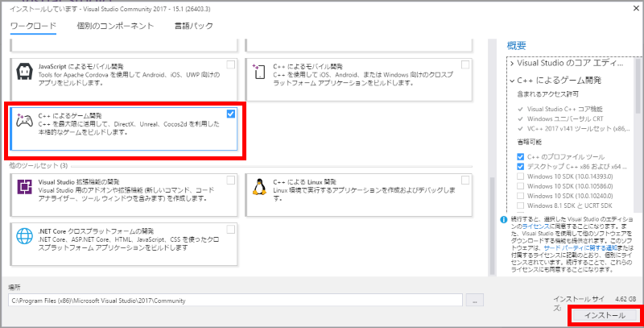Select the Visual Studio 拡張機能の開発 card title
This screenshot has width=644, height=328.
(x=78, y=181)
